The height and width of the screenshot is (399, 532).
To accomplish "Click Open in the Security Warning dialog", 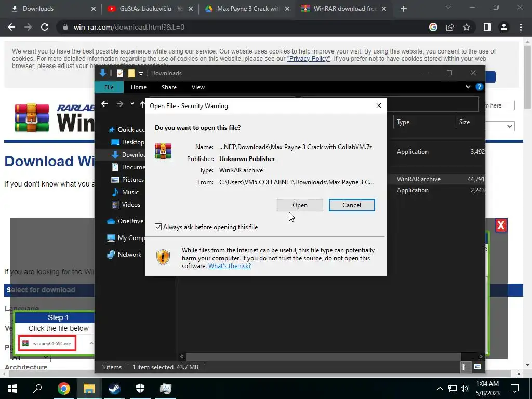I will point(300,205).
